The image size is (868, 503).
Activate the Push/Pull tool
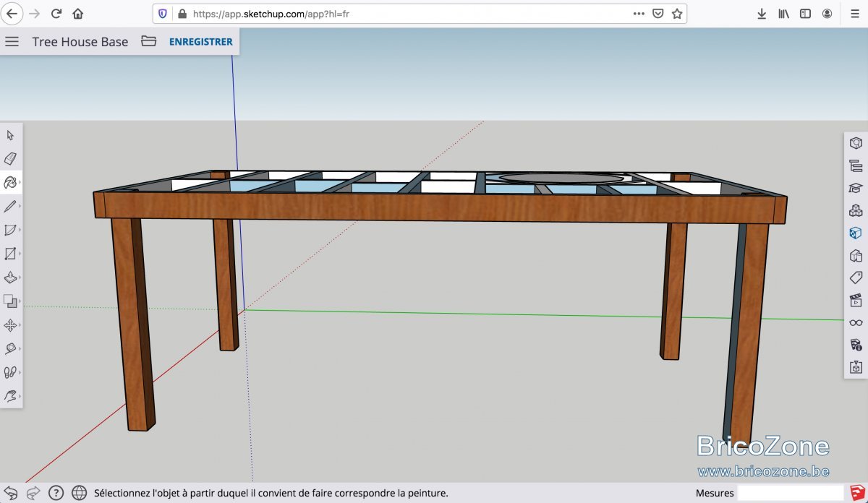10,278
